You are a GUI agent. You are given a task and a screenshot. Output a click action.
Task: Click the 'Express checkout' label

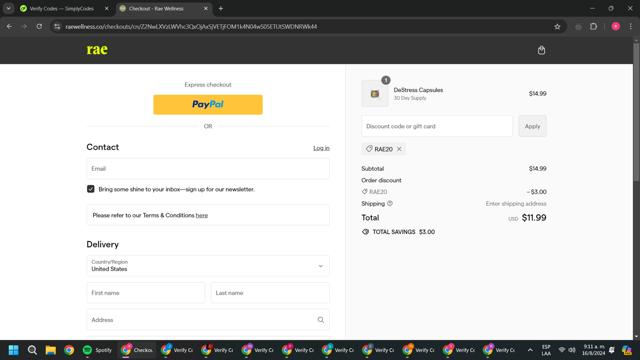[208, 84]
